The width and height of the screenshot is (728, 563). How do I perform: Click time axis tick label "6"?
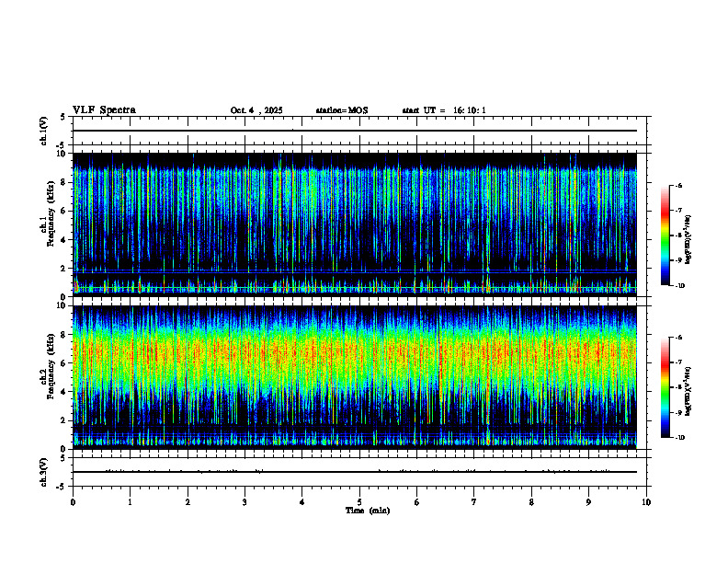tap(417, 502)
